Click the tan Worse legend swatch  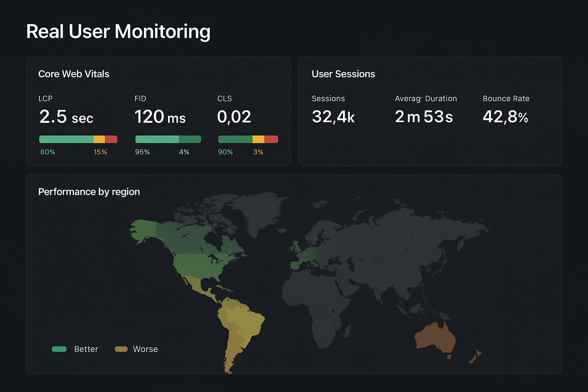click(121, 349)
